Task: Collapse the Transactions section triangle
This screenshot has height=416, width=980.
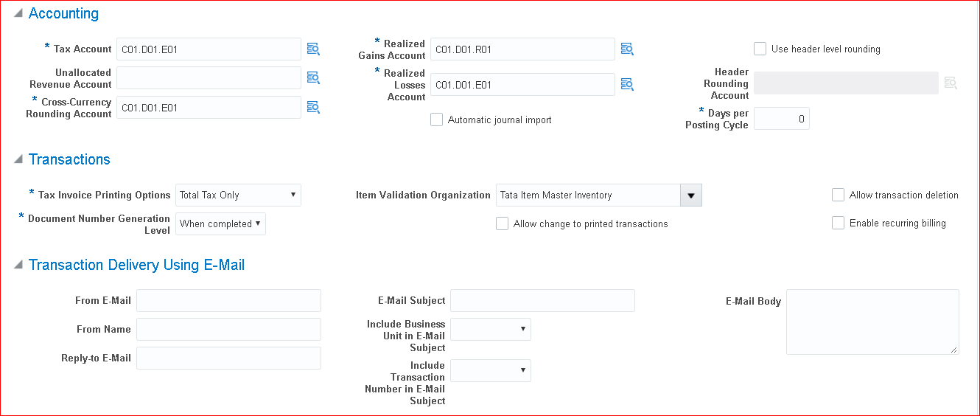Action: pyautogui.click(x=18, y=160)
